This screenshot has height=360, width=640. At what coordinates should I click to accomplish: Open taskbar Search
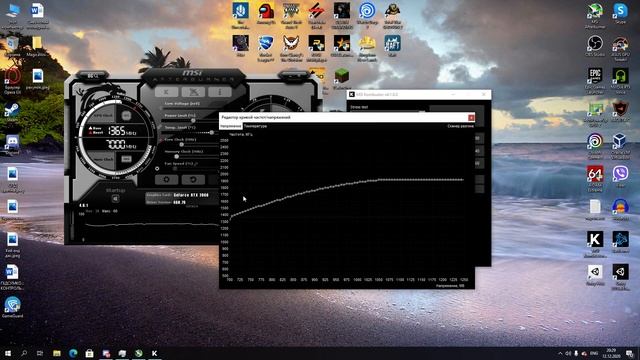(x=24, y=353)
